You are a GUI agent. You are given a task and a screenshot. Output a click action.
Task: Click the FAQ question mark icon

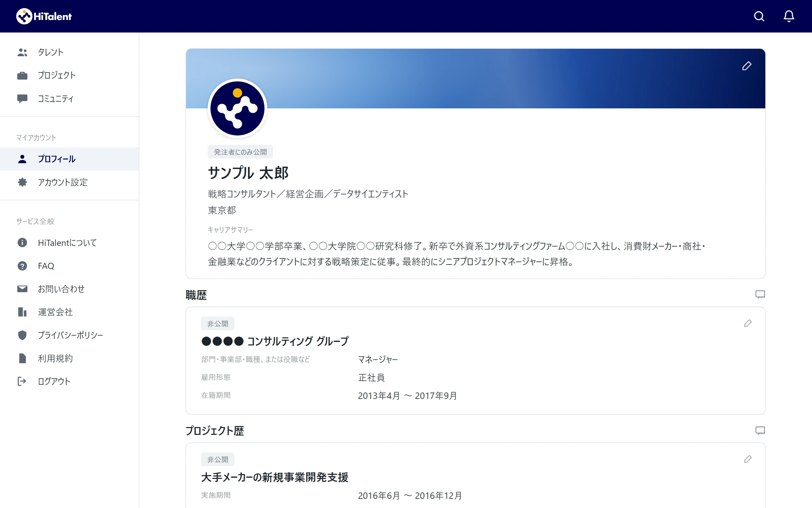[x=22, y=266]
